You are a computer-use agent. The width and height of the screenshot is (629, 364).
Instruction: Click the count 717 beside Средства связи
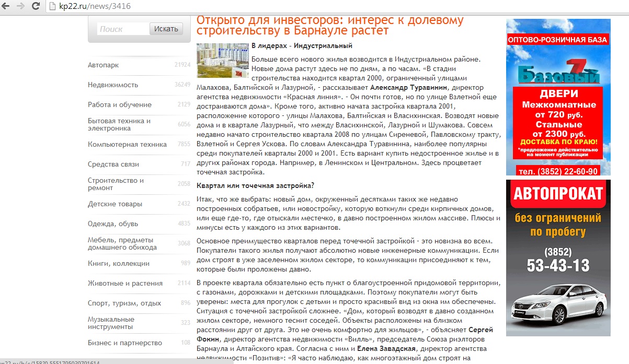186,164
